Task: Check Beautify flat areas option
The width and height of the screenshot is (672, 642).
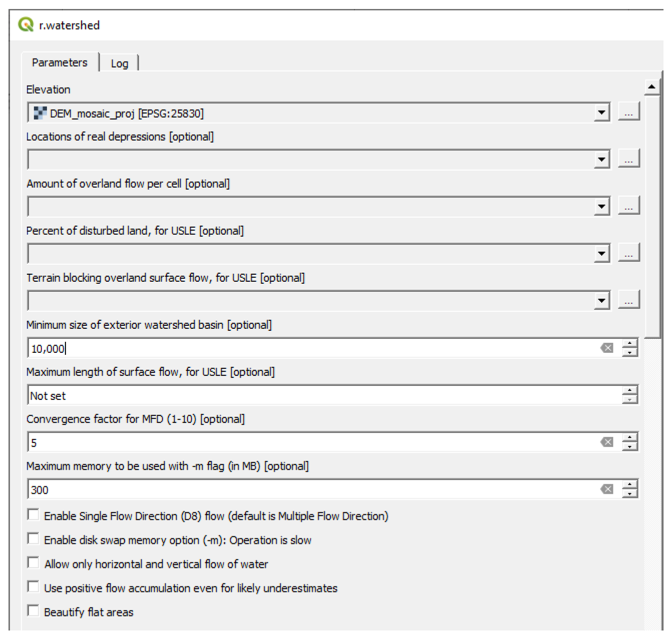Action: tap(33, 611)
